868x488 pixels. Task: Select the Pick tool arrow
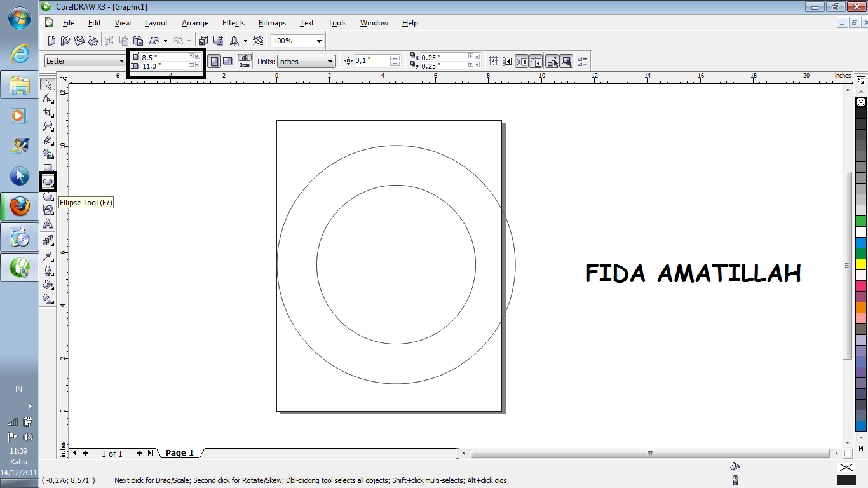coord(48,85)
